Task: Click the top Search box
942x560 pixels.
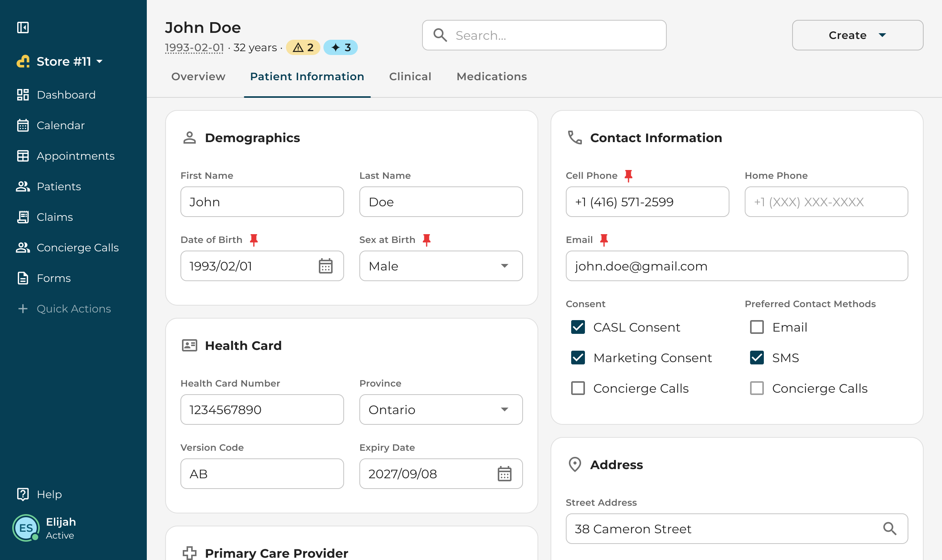Action: [x=544, y=35]
